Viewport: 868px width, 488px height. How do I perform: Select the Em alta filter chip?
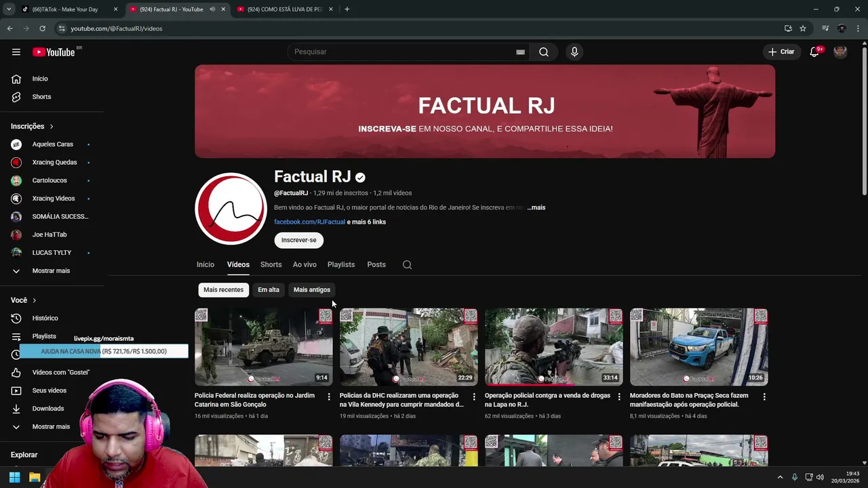coord(269,289)
